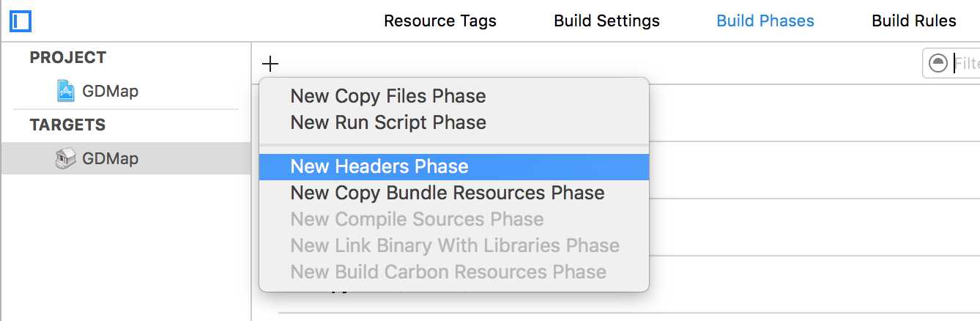This screenshot has height=321, width=980.
Task: Click the plus icon to add build phase
Action: 270,64
